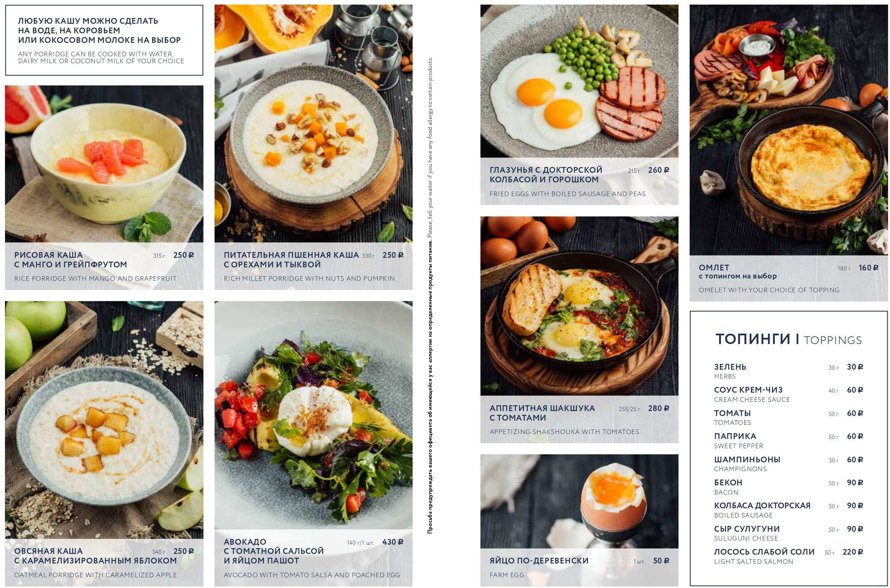Select the millet porridge with pumpkin photo
This screenshot has width=890, height=588.
click(x=313, y=123)
